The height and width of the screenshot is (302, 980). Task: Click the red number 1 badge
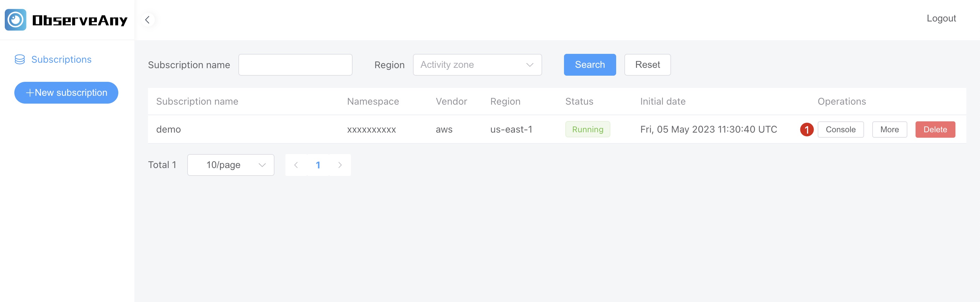click(x=806, y=130)
